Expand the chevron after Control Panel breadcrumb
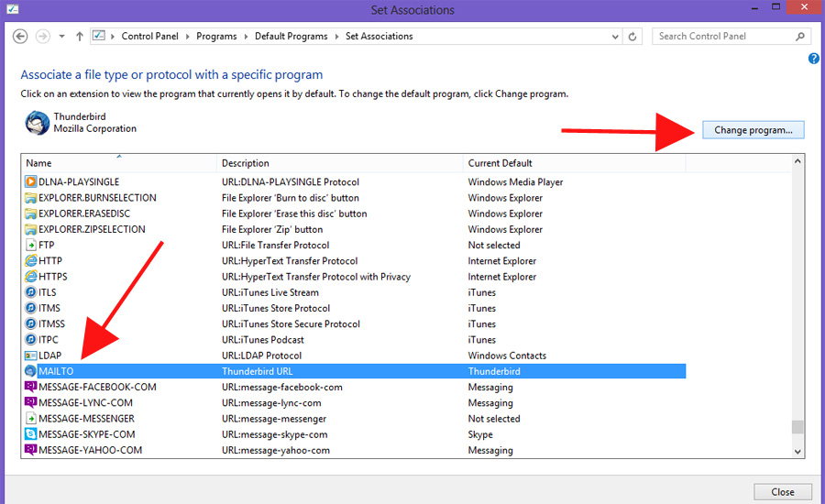 (x=187, y=37)
